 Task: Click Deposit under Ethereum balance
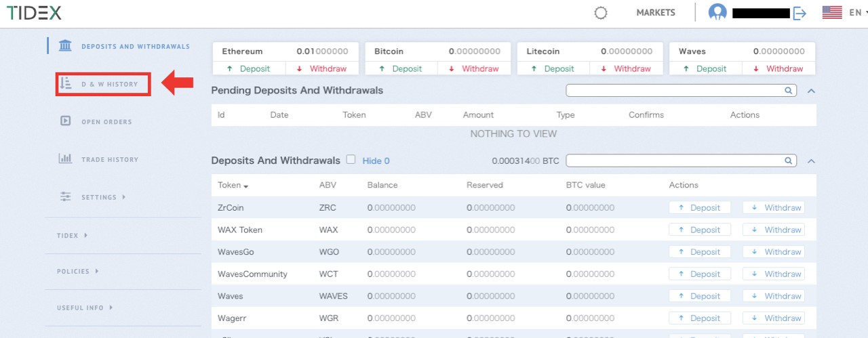coord(248,68)
